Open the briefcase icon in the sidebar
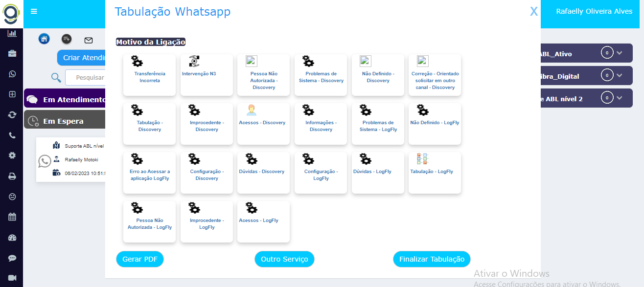The height and width of the screenshot is (287, 644). click(x=12, y=53)
